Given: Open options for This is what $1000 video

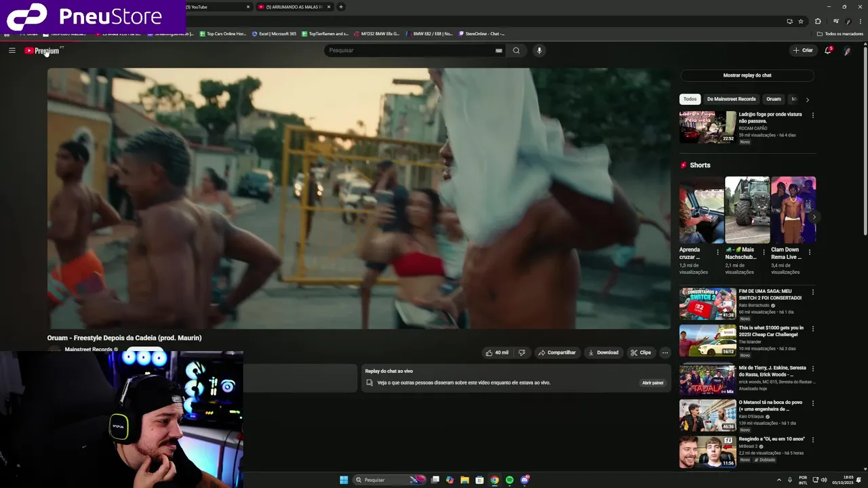Looking at the screenshot, I should 812,329.
